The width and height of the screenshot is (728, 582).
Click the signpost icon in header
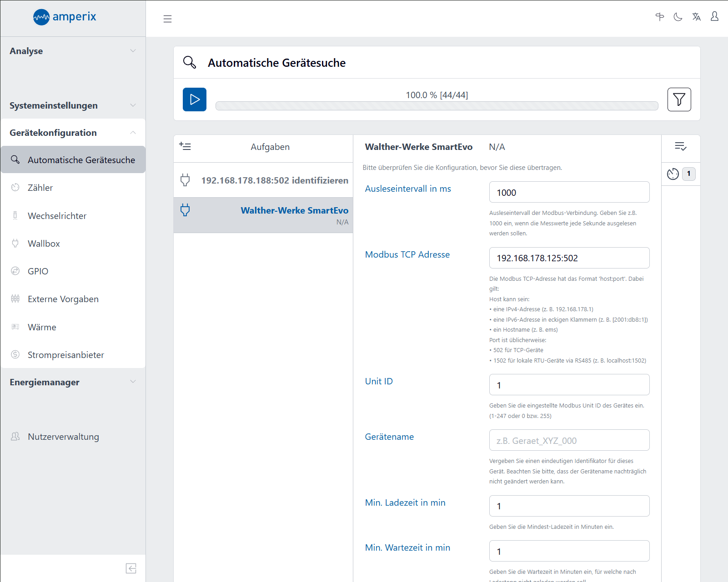click(x=660, y=17)
